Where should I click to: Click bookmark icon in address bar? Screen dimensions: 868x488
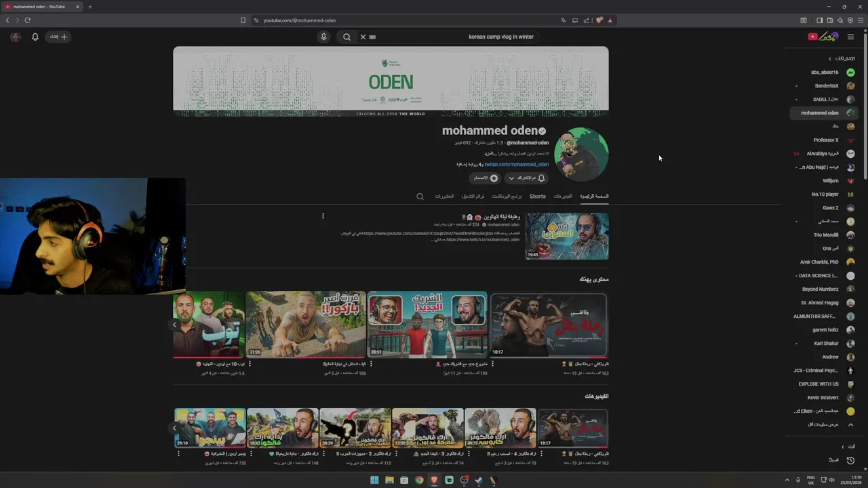[x=243, y=20]
